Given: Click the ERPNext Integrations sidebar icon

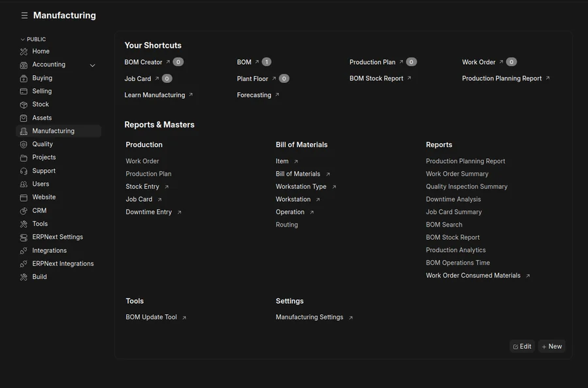Looking at the screenshot, I should click(x=24, y=264).
